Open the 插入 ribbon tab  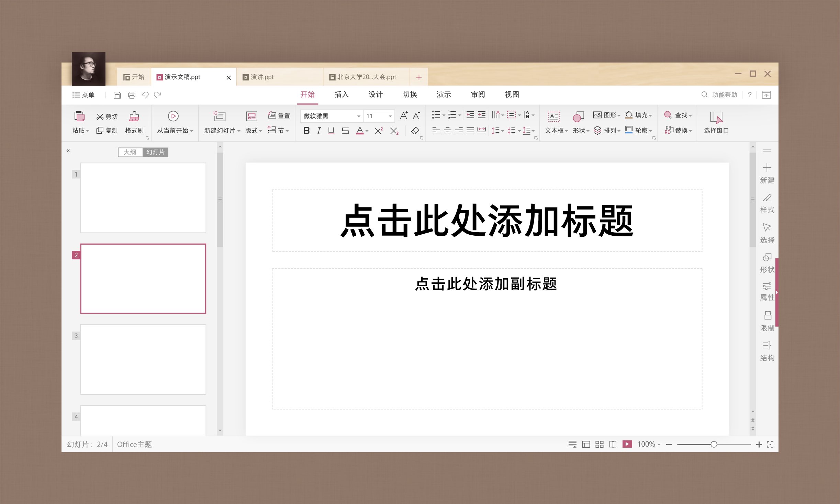(341, 94)
